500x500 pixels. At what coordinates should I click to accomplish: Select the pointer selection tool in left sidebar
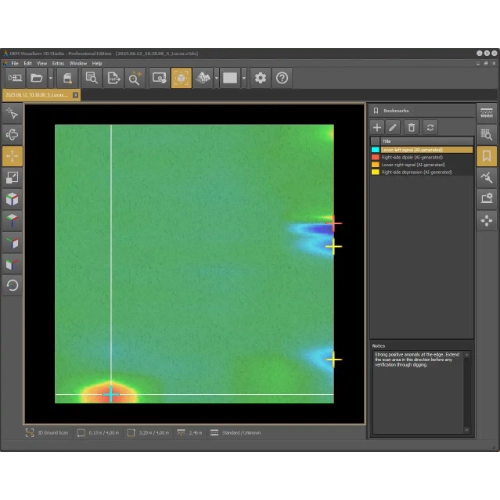point(12,113)
